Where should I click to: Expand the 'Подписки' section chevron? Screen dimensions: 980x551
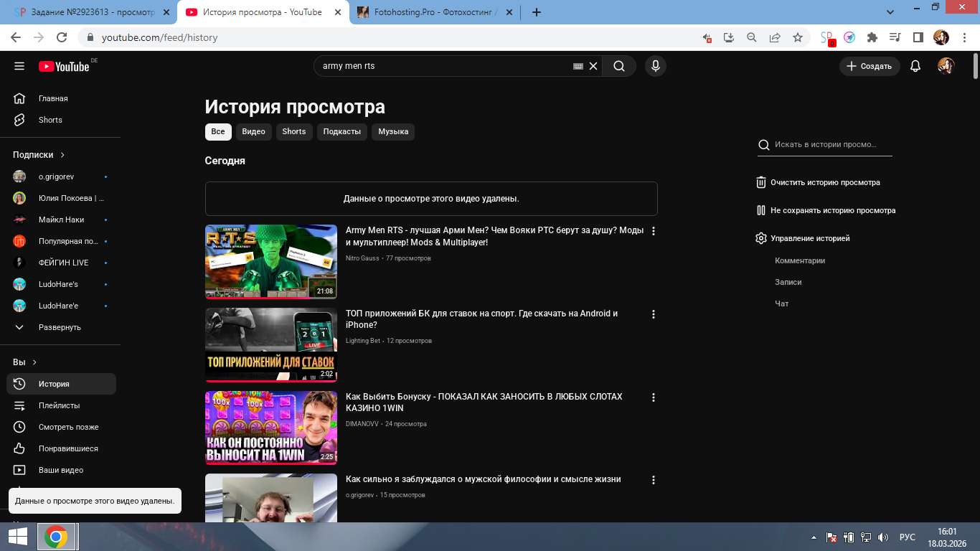click(x=62, y=155)
